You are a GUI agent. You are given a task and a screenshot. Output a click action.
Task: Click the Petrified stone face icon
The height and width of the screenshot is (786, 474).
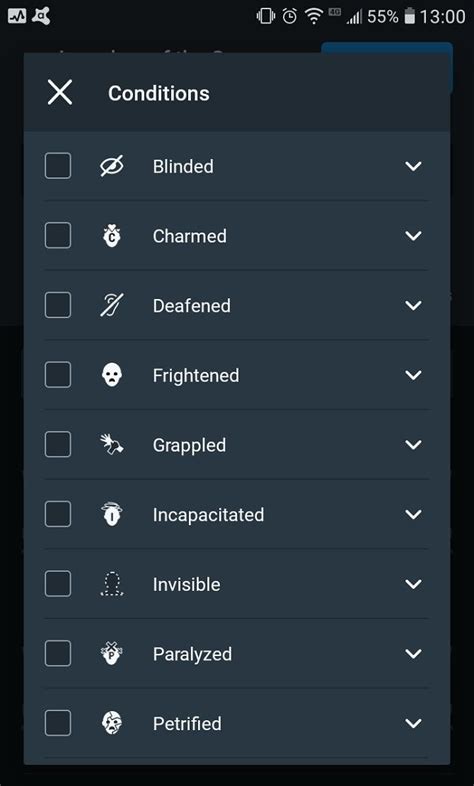[x=111, y=723]
